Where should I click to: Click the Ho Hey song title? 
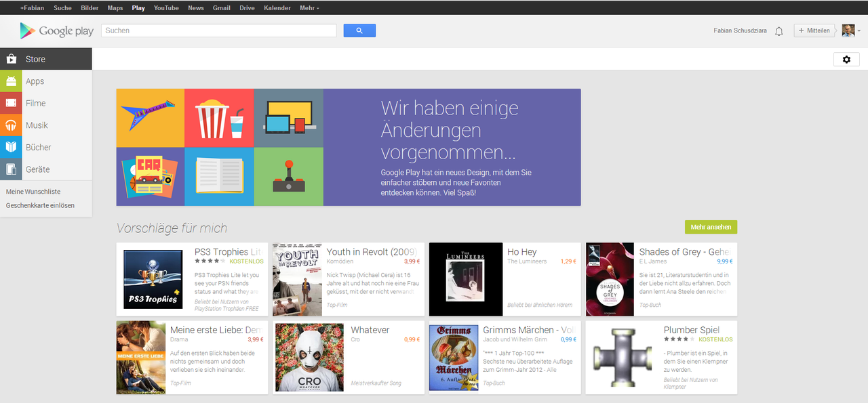click(522, 252)
